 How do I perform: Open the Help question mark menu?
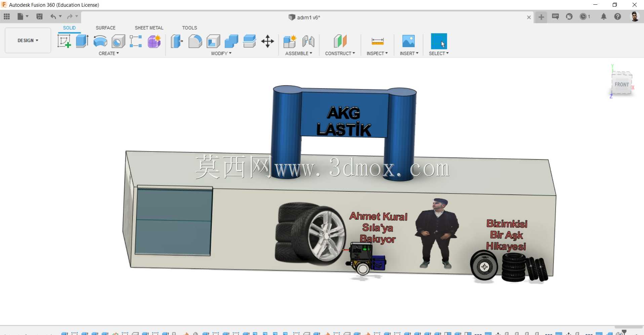click(617, 16)
